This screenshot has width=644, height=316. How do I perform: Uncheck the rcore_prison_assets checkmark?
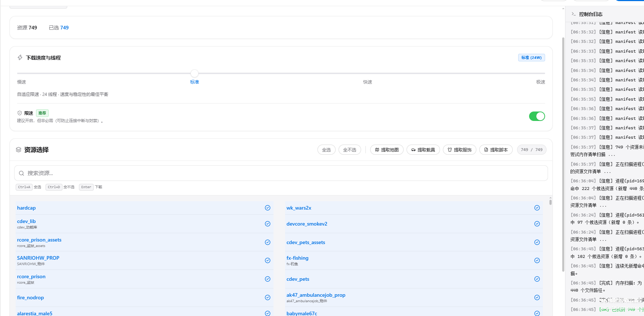coord(268,242)
